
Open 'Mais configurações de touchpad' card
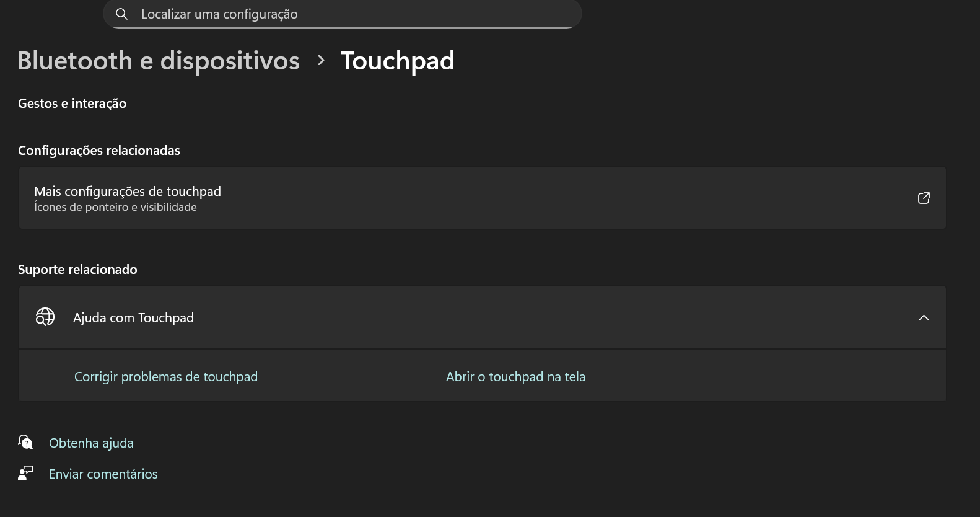[x=483, y=198]
